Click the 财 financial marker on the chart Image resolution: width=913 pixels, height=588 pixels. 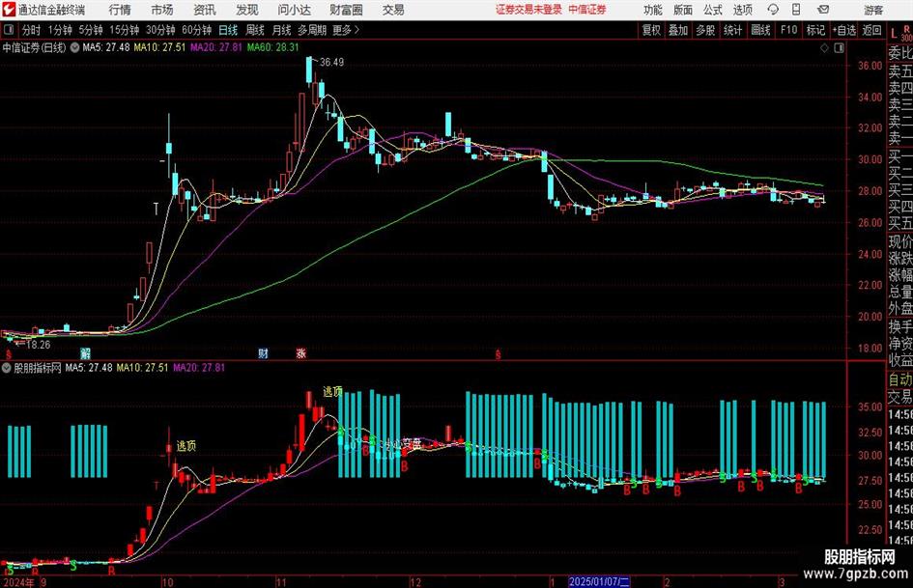(263, 352)
